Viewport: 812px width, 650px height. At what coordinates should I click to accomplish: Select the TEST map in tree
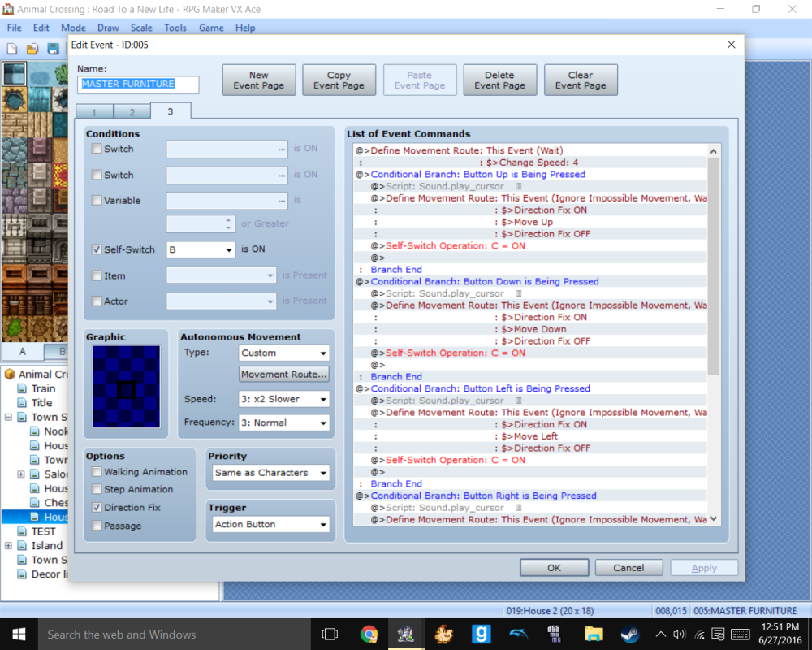click(43, 531)
